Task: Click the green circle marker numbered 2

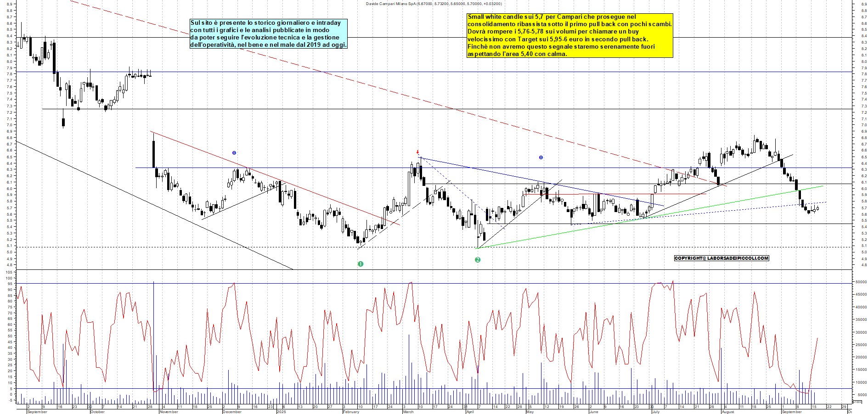Action: coord(478,260)
